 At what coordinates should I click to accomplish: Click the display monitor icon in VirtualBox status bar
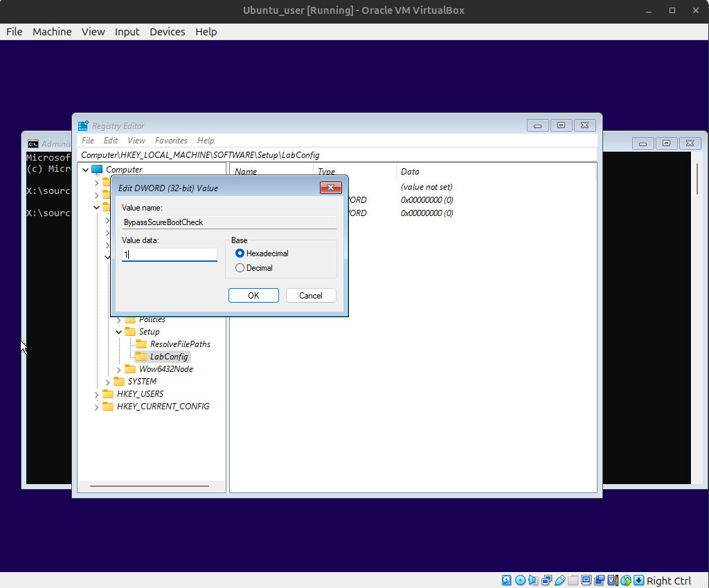(586, 580)
